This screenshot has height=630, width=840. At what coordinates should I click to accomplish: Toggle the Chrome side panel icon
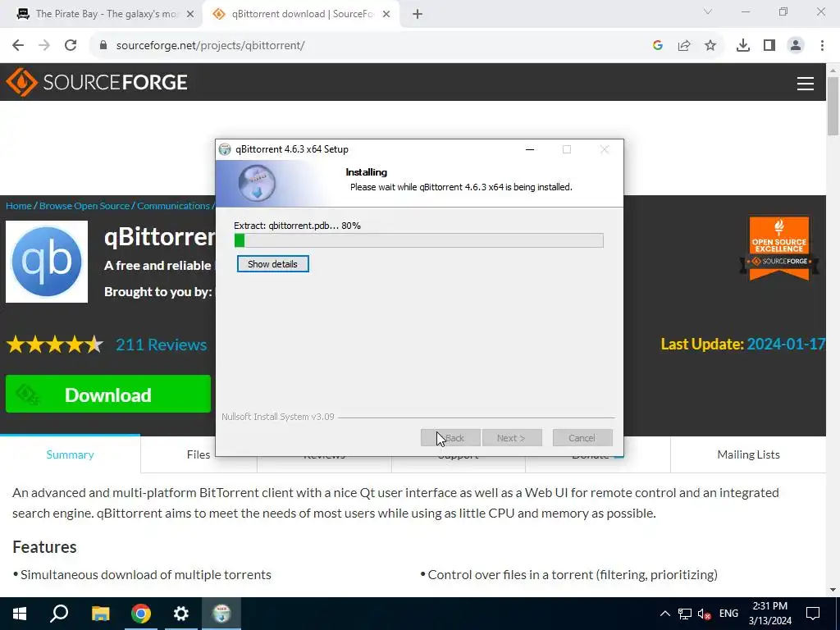(x=769, y=46)
